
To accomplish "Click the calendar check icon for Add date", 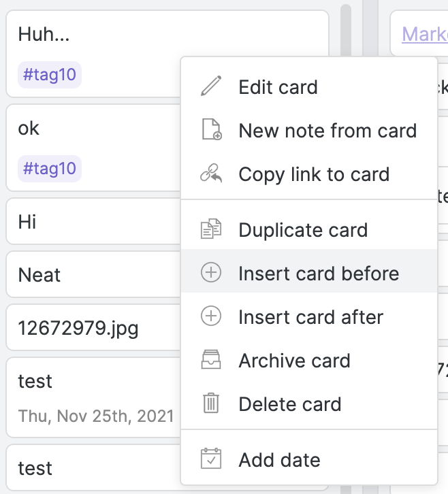I will [211, 459].
